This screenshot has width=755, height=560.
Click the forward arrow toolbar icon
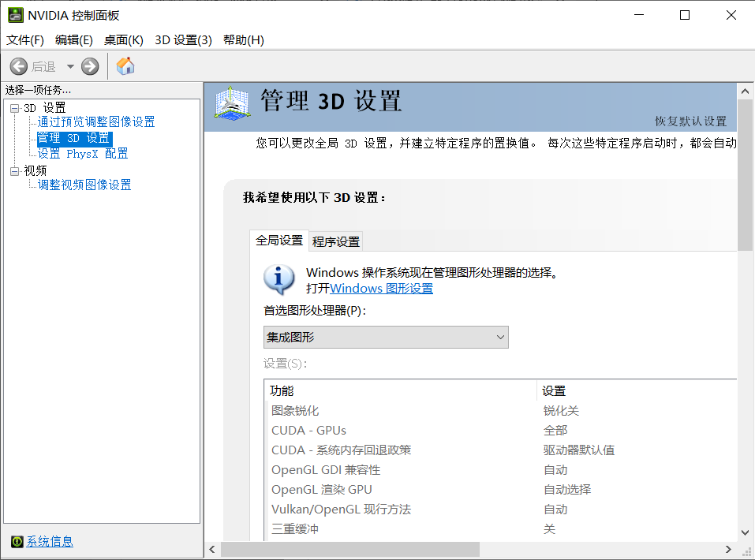pos(90,66)
